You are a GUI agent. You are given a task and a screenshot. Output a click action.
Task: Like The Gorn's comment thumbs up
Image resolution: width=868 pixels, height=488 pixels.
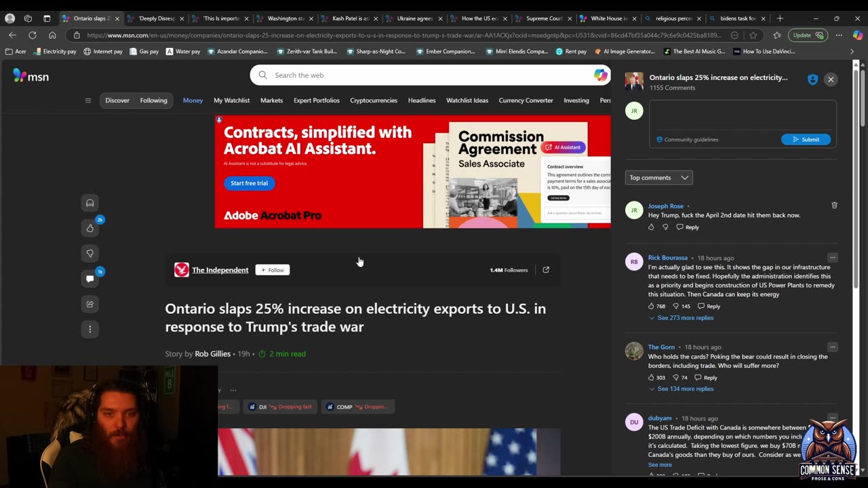pos(651,378)
